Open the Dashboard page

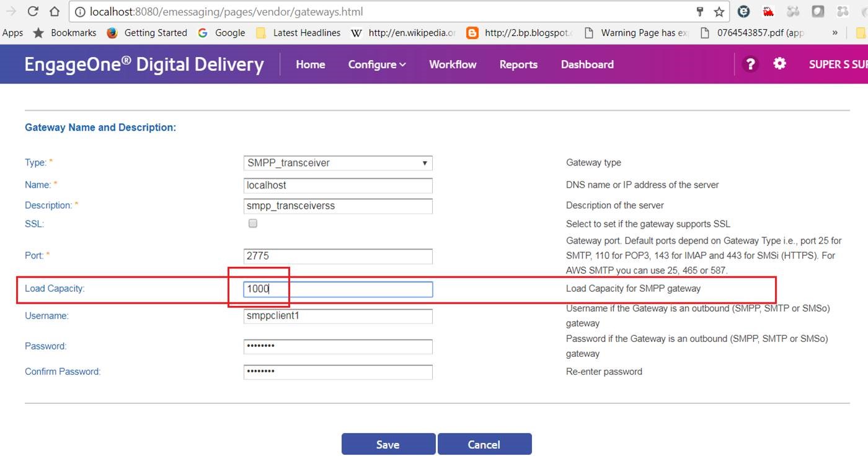coord(587,64)
